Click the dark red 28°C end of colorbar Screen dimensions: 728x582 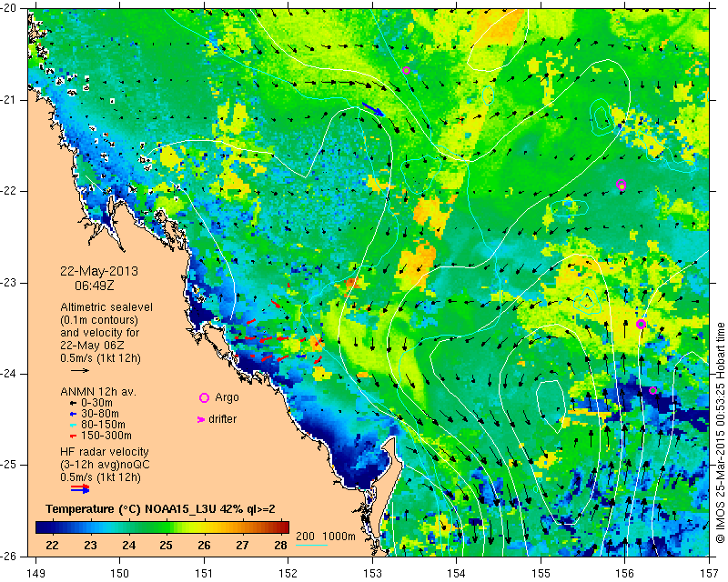tap(284, 527)
